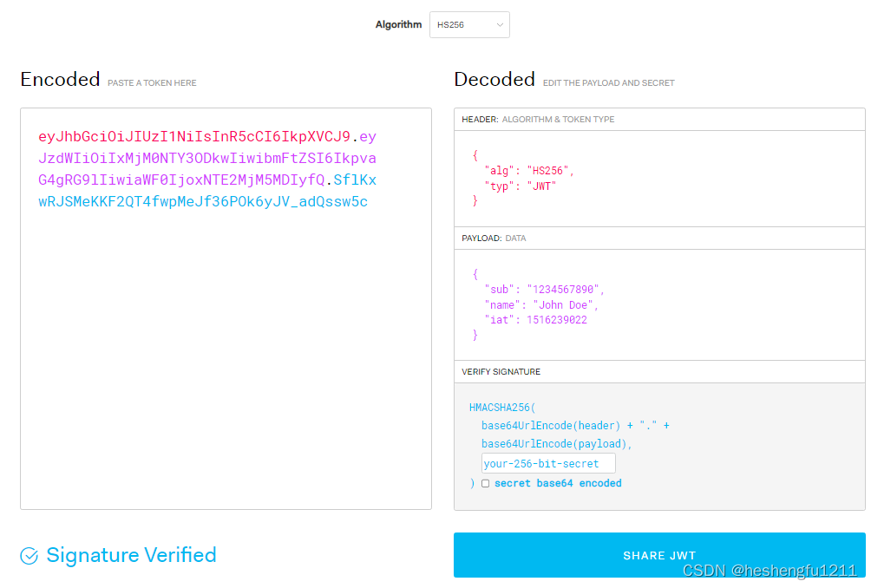Open the HS256 Algorithm dropdown

point(469,25)
